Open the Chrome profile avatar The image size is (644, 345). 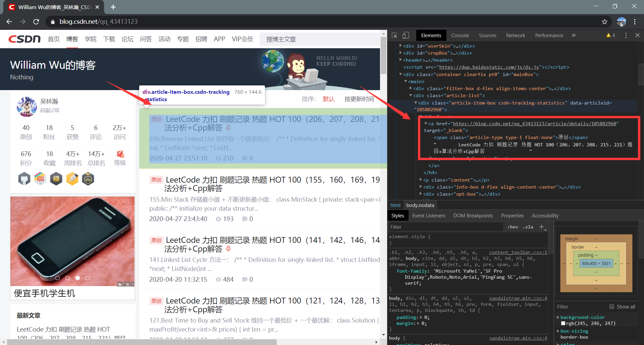pos(622,21)
